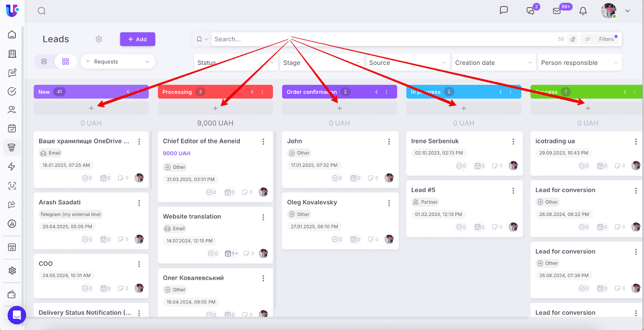Add a lead in the Order confirmation column
The height and width of the screenshot is (330, 644).
[340, 108]
